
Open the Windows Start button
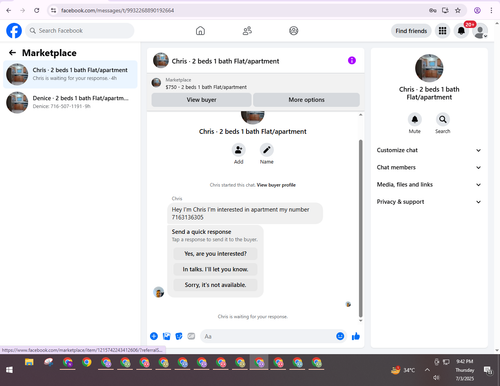[x=9, y=370]
